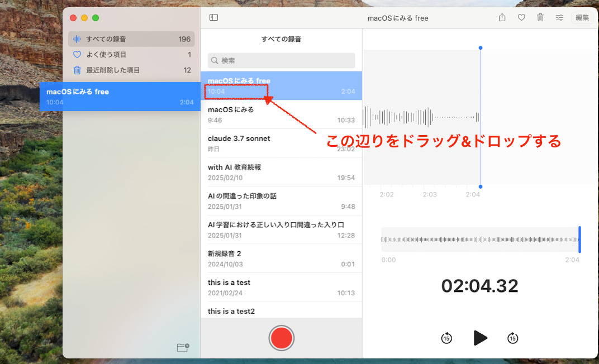Click the 2024/10/03 date label

click(x=225, y=264)
